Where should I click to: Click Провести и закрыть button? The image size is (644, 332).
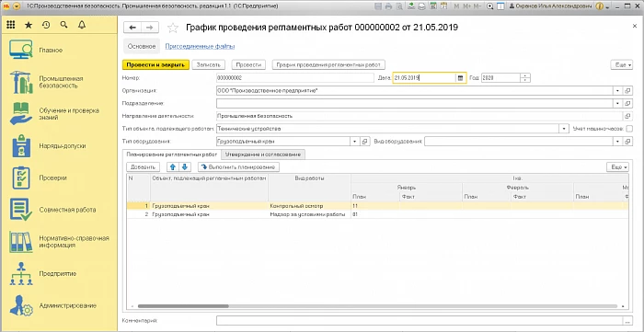[155, 65]
